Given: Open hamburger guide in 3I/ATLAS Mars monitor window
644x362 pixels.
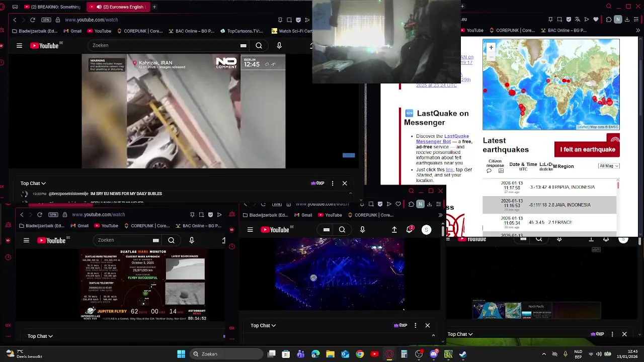Looking at the screenshot, I should click(26, 240).
